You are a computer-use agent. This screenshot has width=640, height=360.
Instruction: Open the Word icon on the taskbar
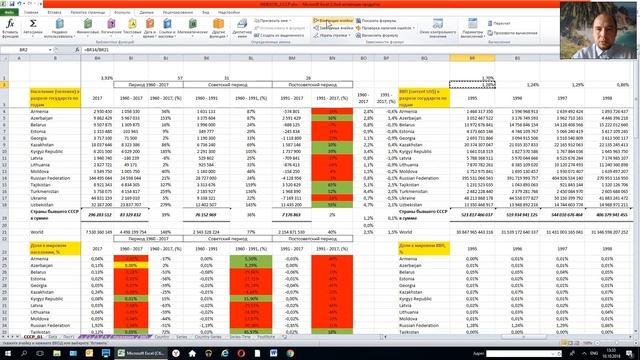tap(273, 353)
